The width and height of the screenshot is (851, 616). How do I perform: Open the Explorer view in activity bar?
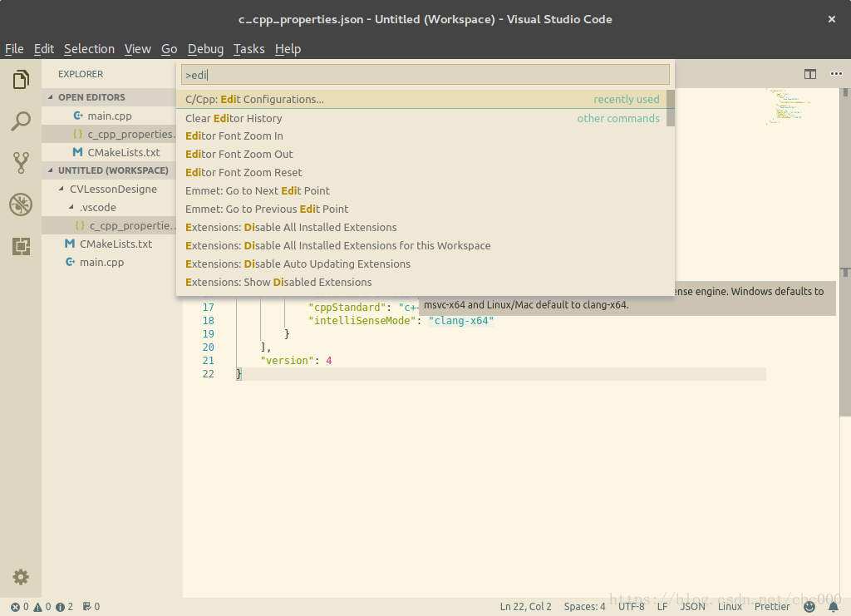pyautogui.click(x=21, y=80)
